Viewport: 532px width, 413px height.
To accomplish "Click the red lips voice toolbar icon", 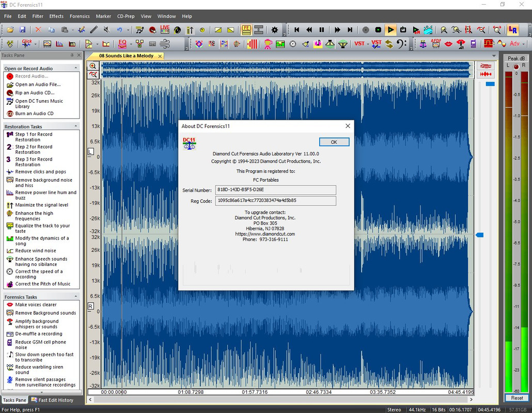I will tap(448, 44).
